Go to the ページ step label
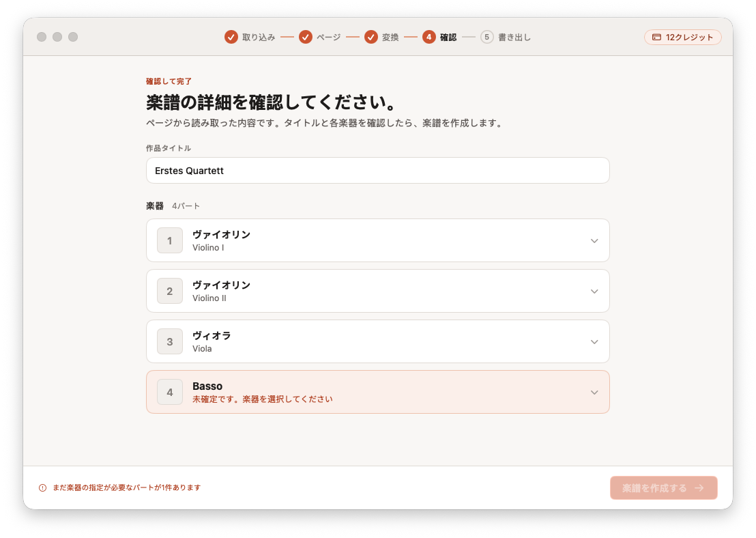This screenshot has width=756, height=538. (x=328, y=37)
